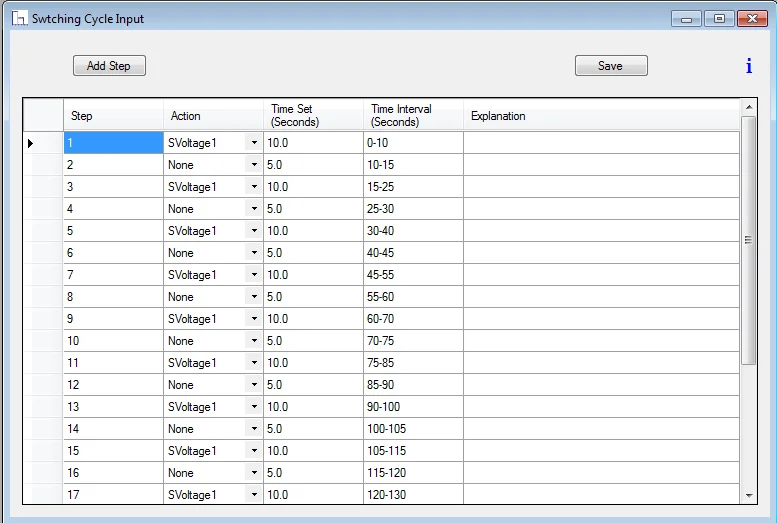Click the Action column header
Screen dimensions: 777x523
point(213,116)
